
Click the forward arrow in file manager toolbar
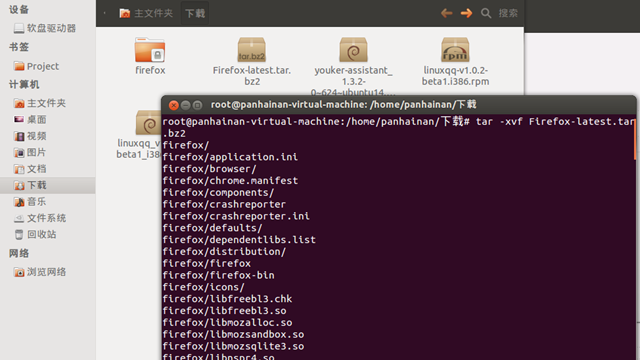click(466, 13)
